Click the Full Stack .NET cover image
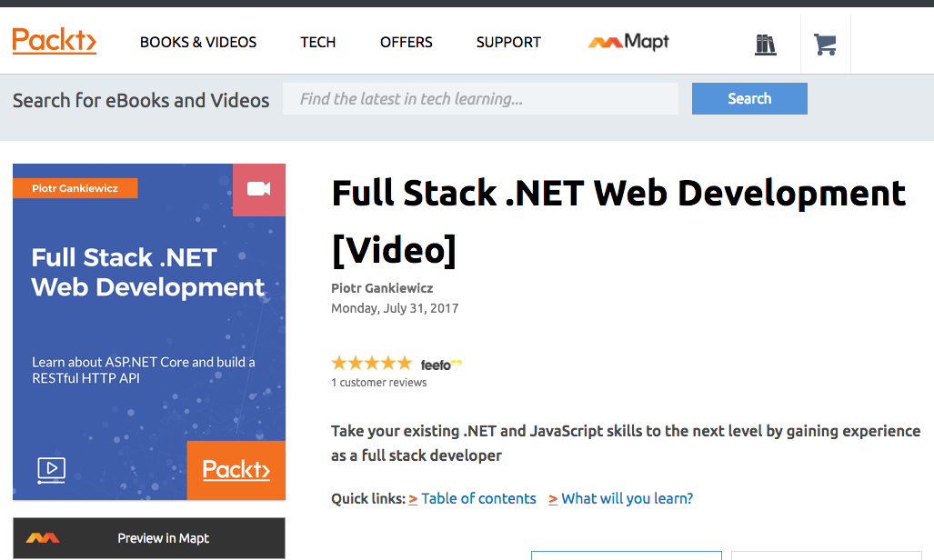The image size is (934, 560). coord(149,332)
